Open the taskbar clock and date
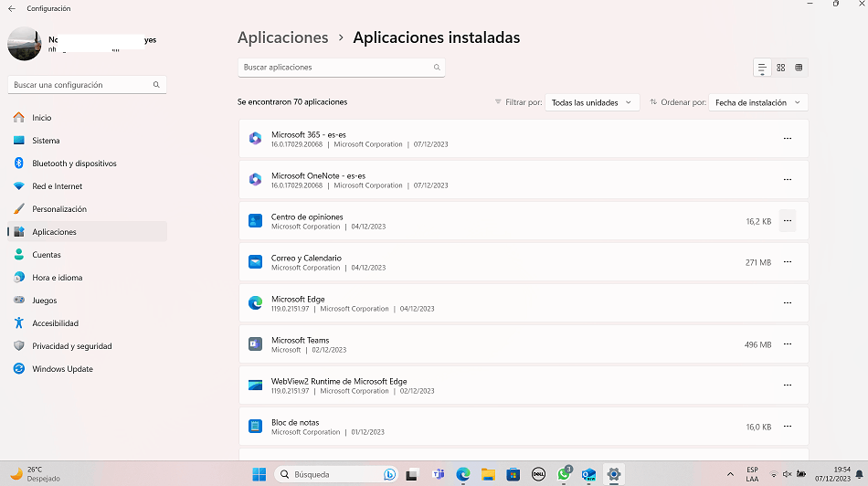 pos(832,474)
